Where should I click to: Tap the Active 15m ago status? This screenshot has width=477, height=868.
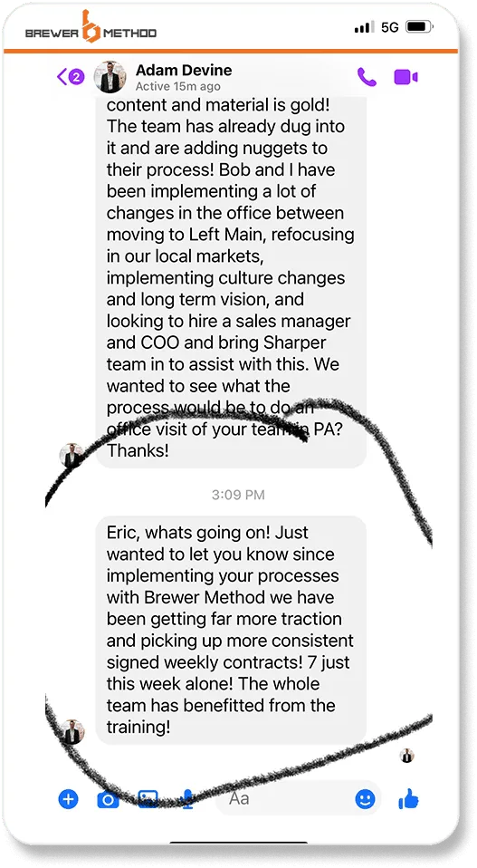pyautogui.click(x=178, y=86)
